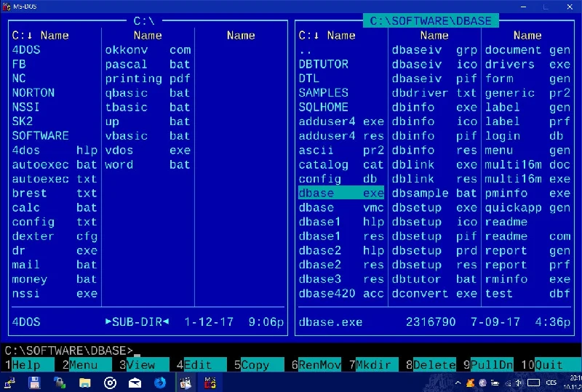This screenshot has width=582, height=392.
Task: Click the 6 RenMov function key button
Action: pyautogui.click(x=316, y=365)
